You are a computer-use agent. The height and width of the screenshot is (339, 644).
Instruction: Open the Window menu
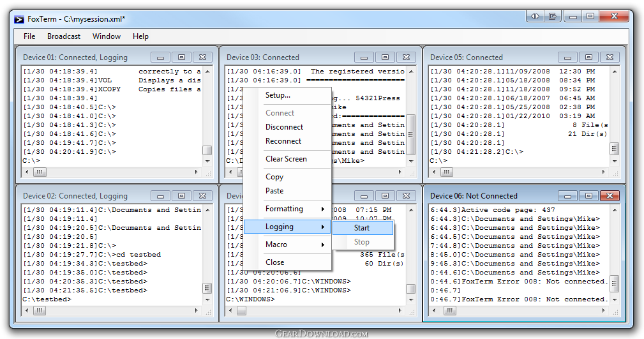[107, 36]
